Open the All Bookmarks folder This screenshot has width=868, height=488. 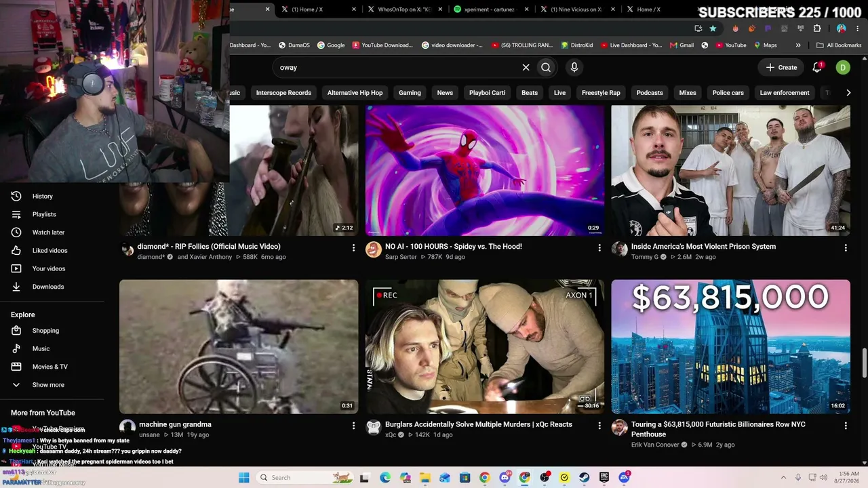coord(839,45)
